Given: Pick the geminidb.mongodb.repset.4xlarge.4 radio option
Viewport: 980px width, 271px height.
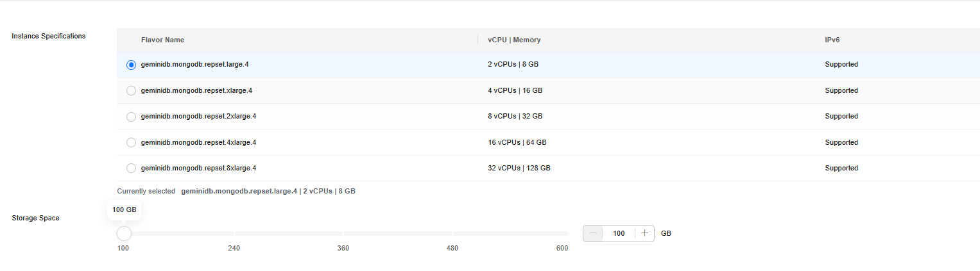Looking at the screenshot, I should [x=131, y=142].
